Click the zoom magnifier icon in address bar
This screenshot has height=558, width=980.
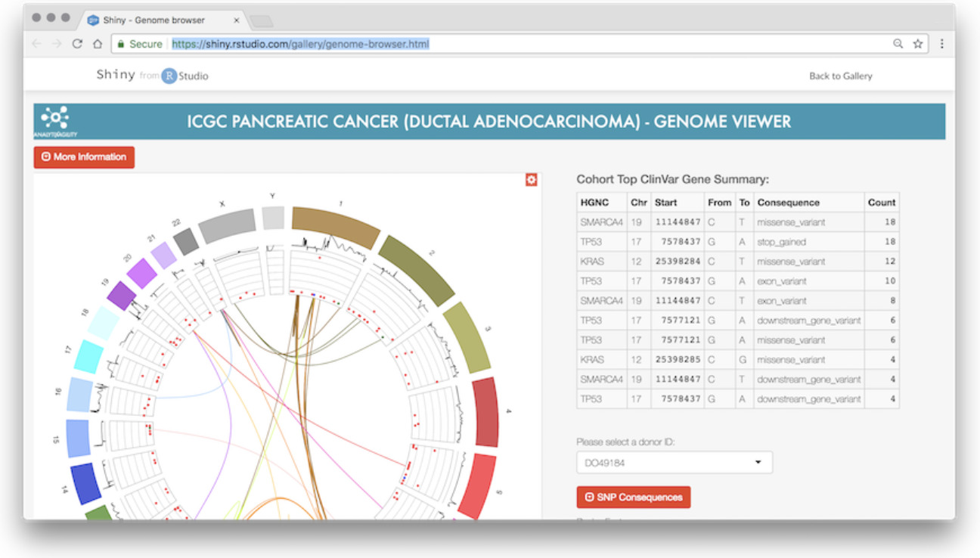[898, 44]
